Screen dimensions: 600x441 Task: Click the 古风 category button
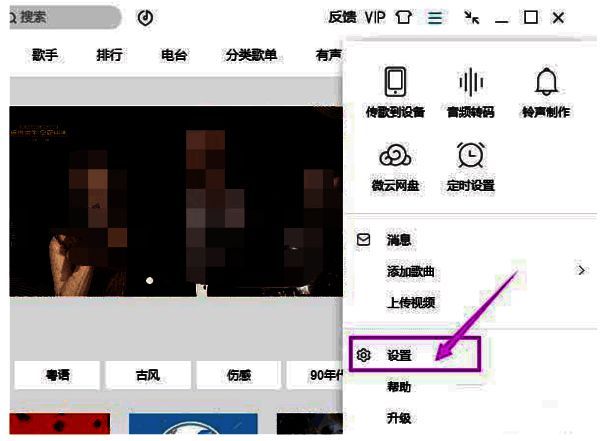tap(148, 375)
